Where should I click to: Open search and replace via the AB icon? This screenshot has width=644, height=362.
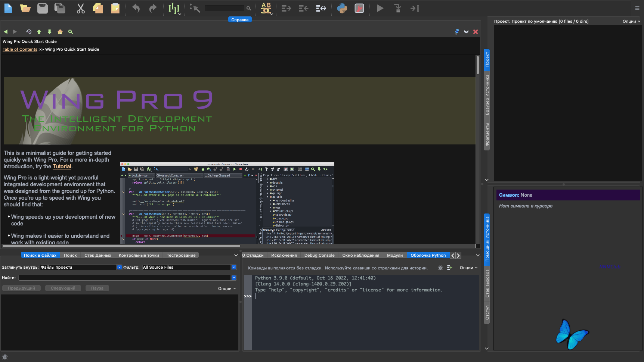coord(265,8)
